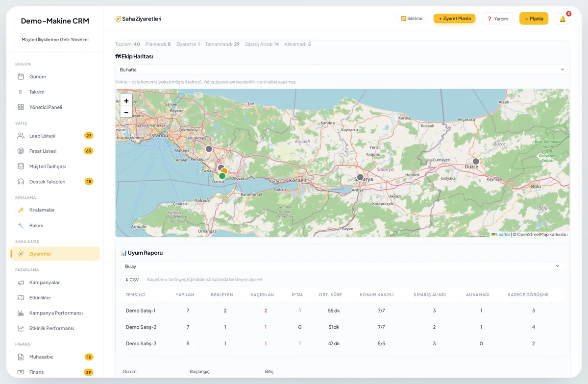Click the orange map marker near Dilovası
This screenshot has width=588, height=384.
tap(225, 171)
